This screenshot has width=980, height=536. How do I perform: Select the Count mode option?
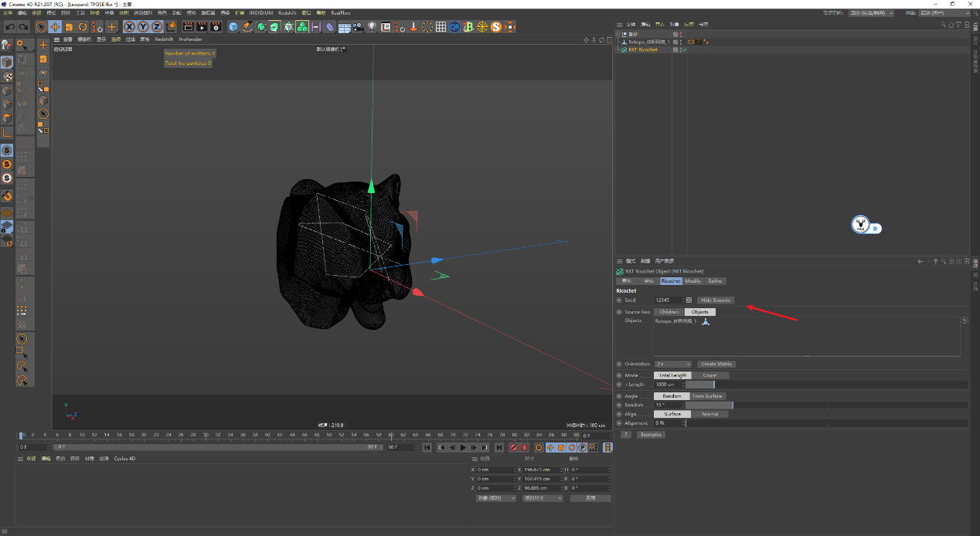point(709,375)
